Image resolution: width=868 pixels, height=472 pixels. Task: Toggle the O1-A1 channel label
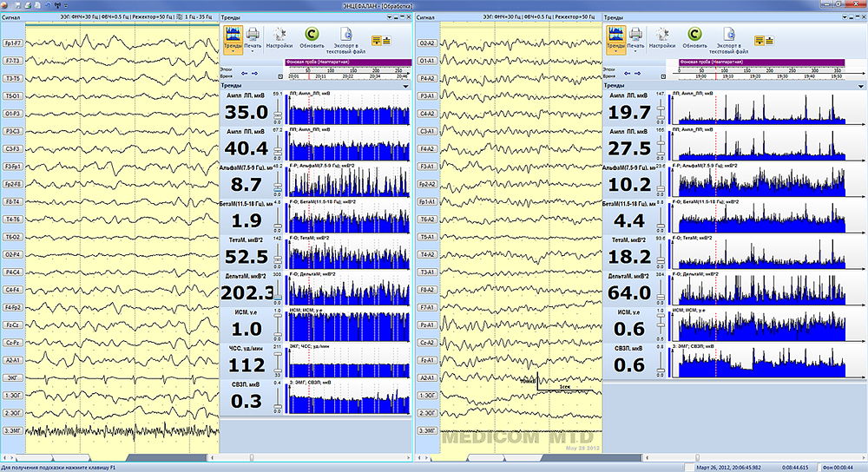click(427, 61)
